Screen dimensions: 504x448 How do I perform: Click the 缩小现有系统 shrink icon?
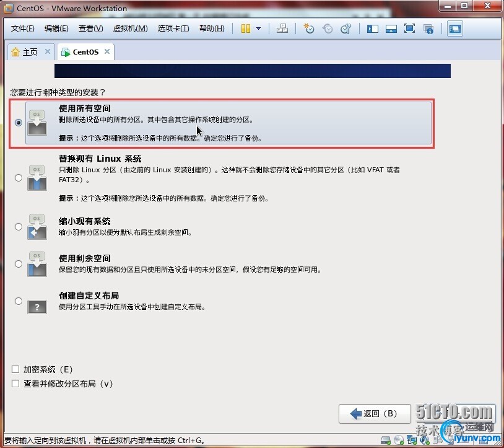click(37, 227)
